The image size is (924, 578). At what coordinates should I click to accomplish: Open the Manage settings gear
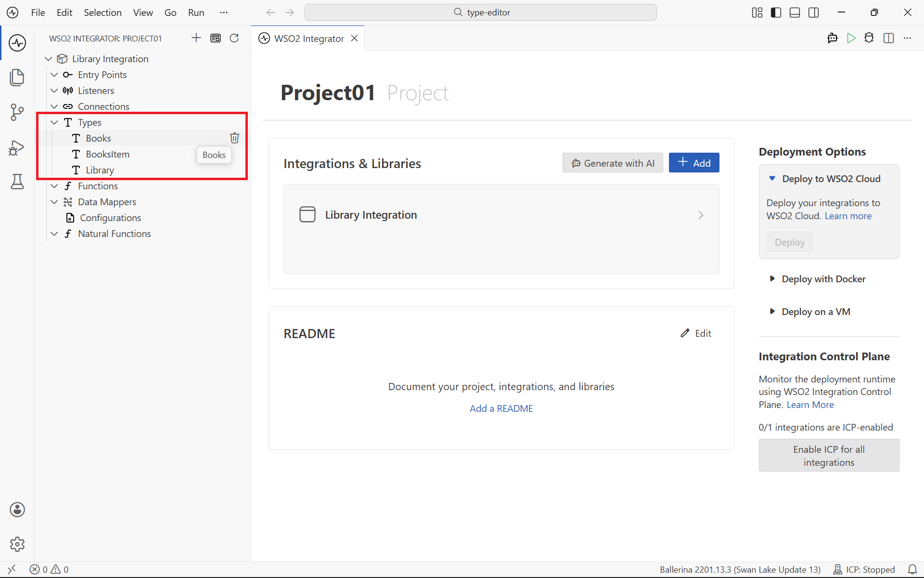click(x=17, y=544)
